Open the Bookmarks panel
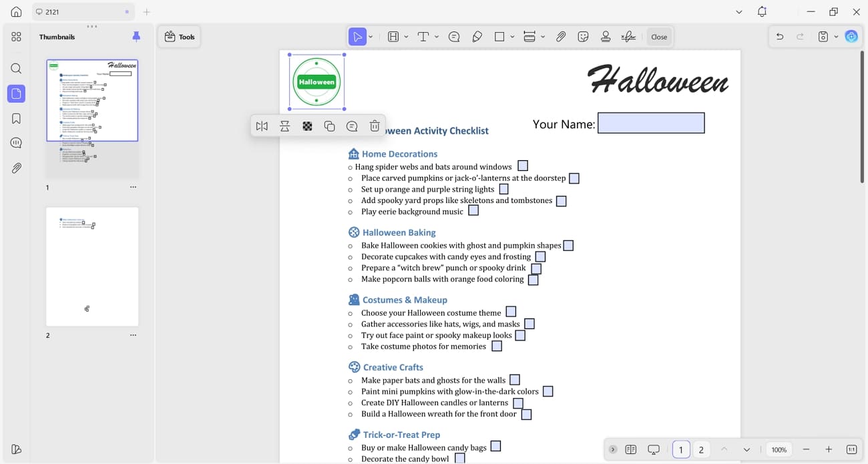The height and width of the screenshot is (464, 868). click(16, 118)
